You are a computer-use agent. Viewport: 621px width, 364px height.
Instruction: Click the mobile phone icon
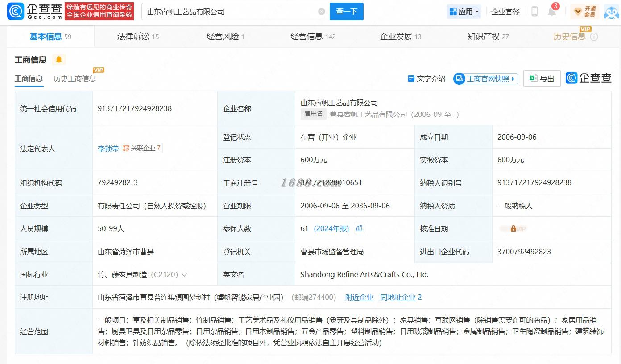[x=534, y=12]
